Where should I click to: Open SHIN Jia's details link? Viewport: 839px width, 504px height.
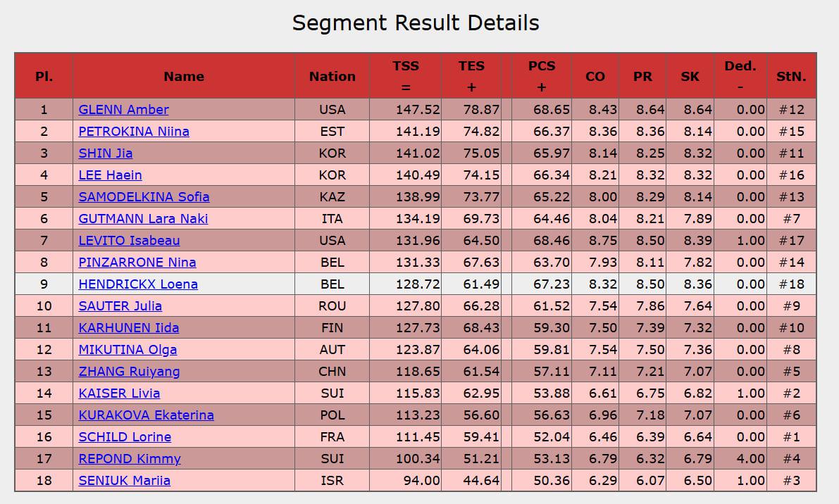(x=105, y=153)
